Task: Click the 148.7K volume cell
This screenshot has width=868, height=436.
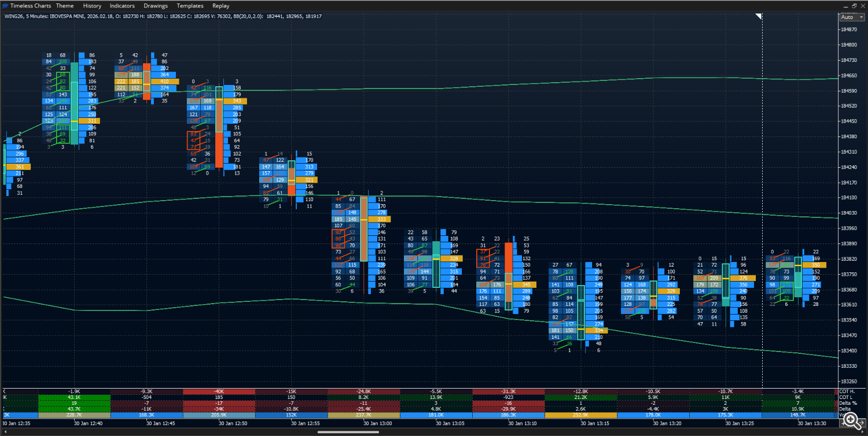Action: 798,415
